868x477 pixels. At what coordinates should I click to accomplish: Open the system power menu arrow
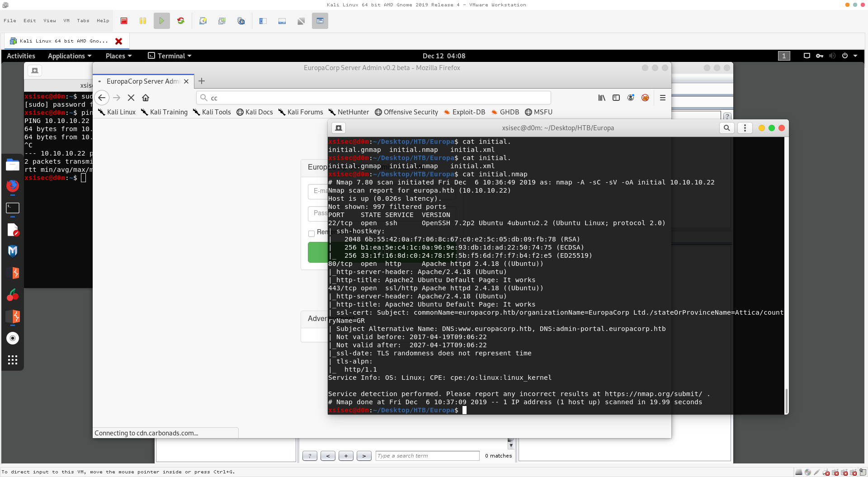(855, 56)
